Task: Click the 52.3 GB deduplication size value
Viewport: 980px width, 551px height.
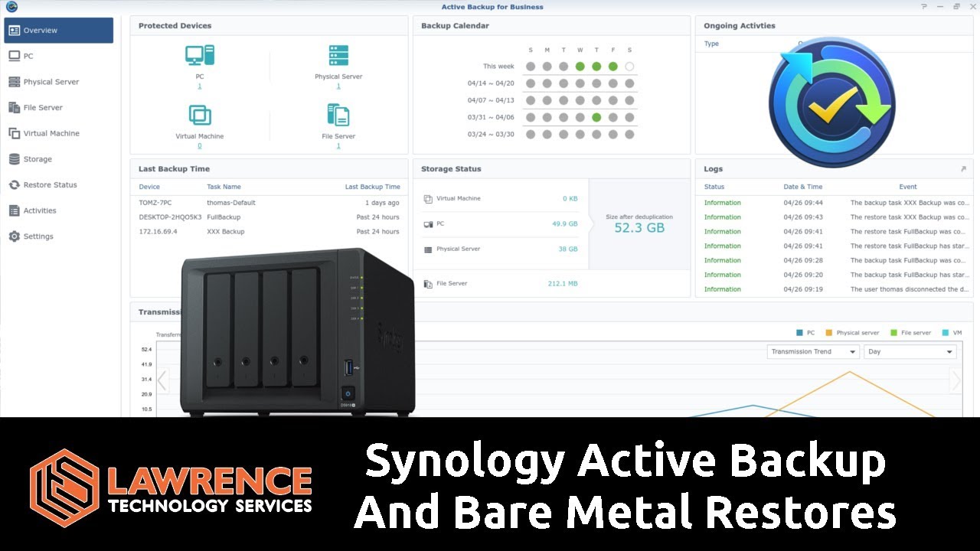Action: [x=639, y=228]
